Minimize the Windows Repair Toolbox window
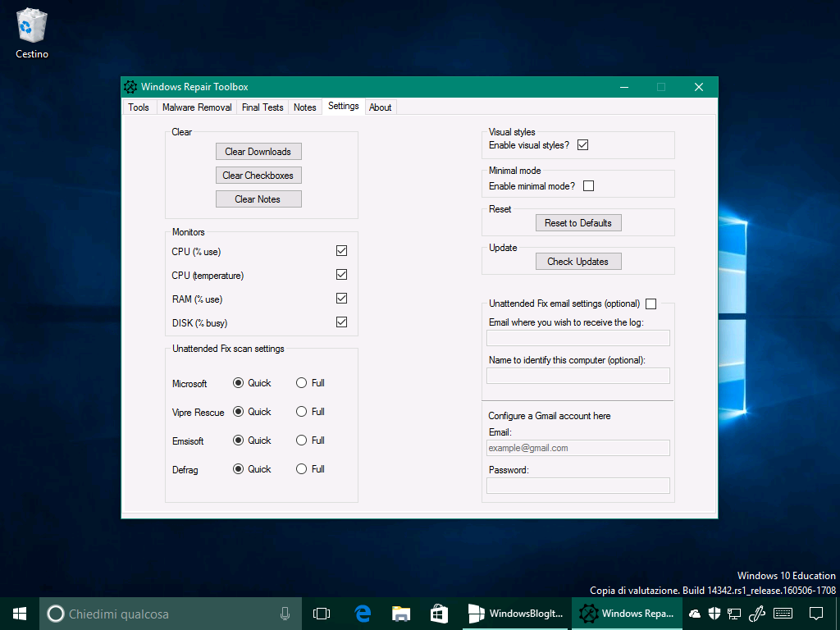The width and height of the screenshot is (840, 630). [x=624, y=87]
